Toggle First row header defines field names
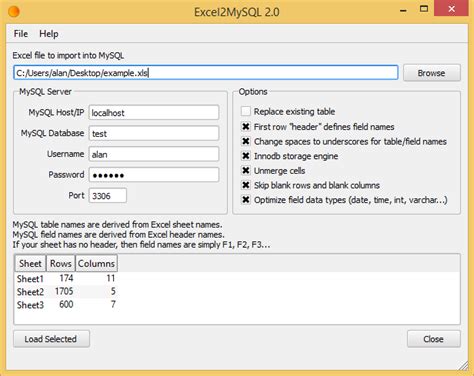This screenshot has height=376, width=474. coord(246,127)
